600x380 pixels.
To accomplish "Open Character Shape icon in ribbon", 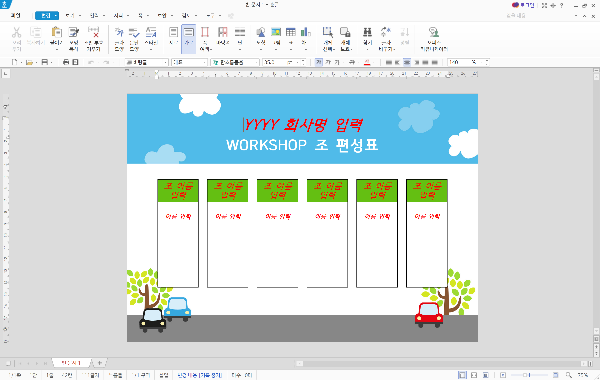I will (119, 33).
